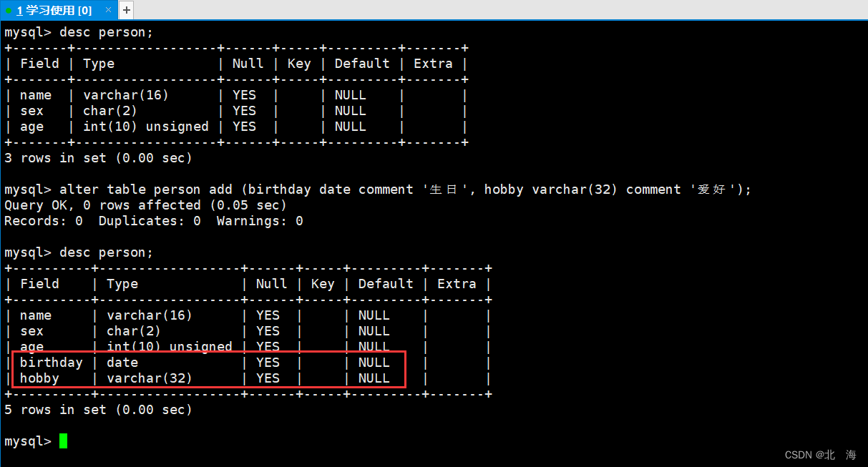The width and height of the screenshot is (868, 467).
Task: Open a new session tab with plus button
Action: coord(126,10)
